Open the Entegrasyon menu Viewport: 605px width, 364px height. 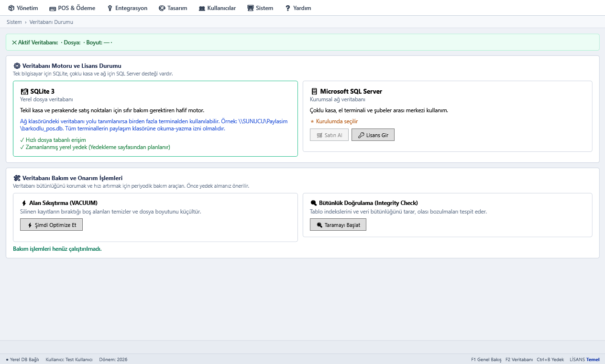tap(127, 8)
